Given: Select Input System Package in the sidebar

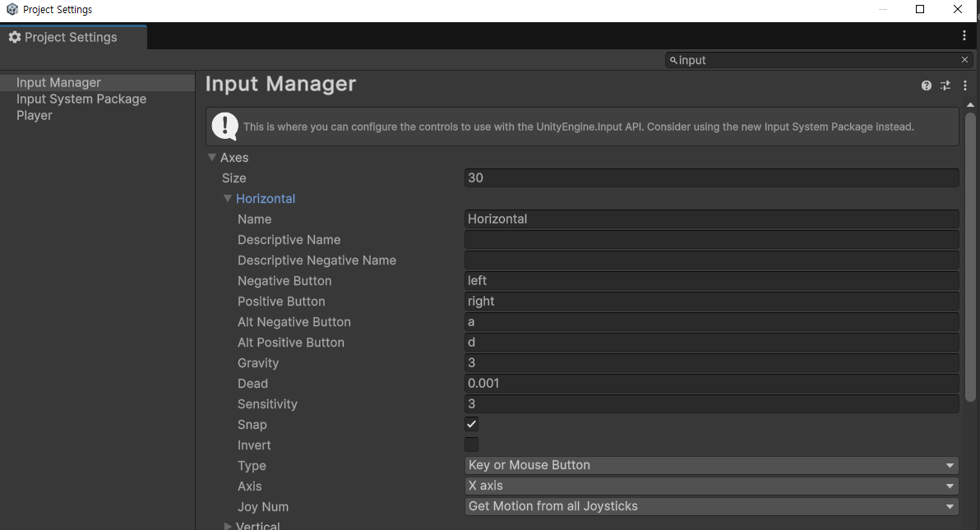Looking at the screenshot, I should pyautogui.click(x=98, y=99).
